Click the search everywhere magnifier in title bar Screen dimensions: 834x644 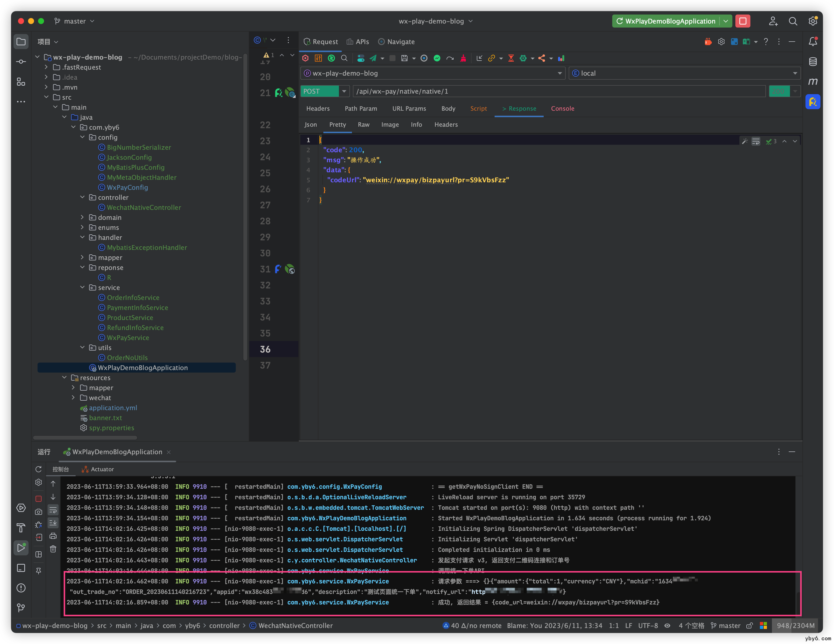pos(793,21)
